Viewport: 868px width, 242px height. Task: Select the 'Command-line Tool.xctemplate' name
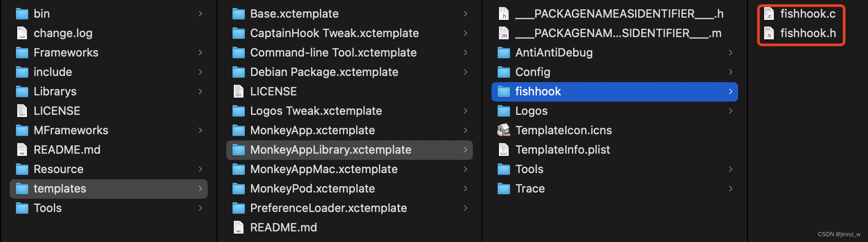334,53
